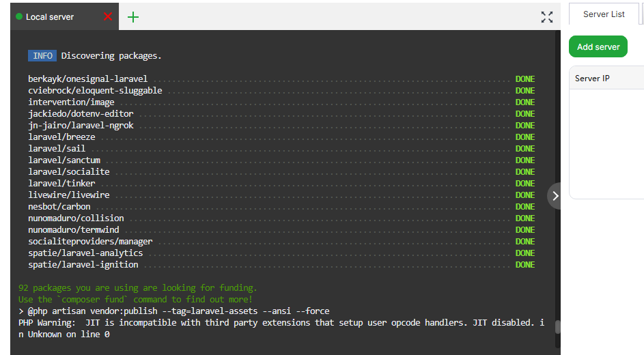The height and width of the screenshot is (355, 644).
Task: Click the green composer fund message
Action: (135, 299)
